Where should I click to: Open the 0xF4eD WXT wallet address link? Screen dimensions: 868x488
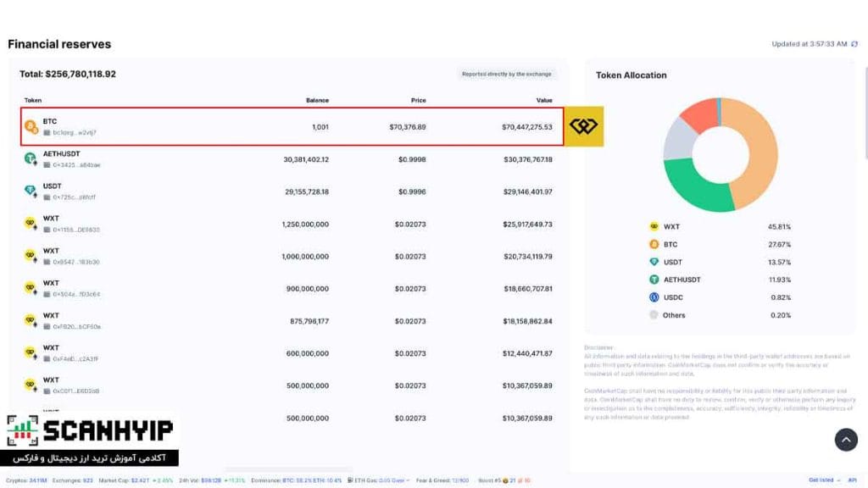(75, 358)
